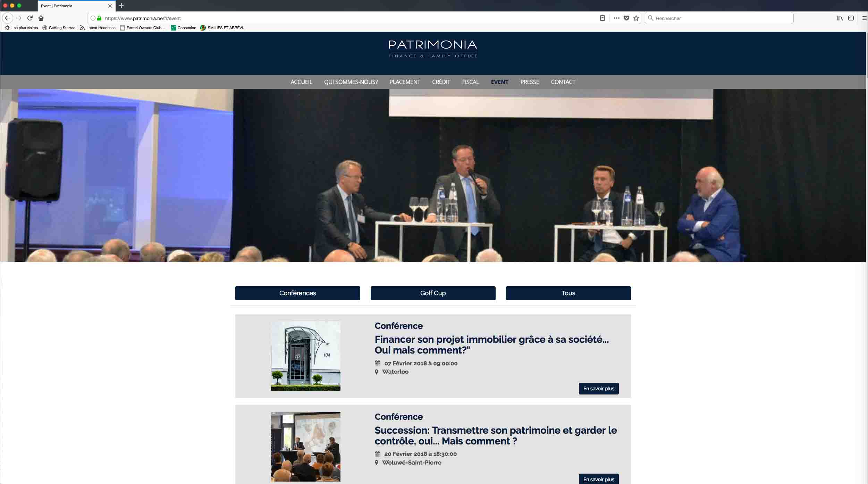The width and height of the screenshot is (868, 484).
Task: Open Latest Headlines feed bookmark
Action: tap(98, 28)
